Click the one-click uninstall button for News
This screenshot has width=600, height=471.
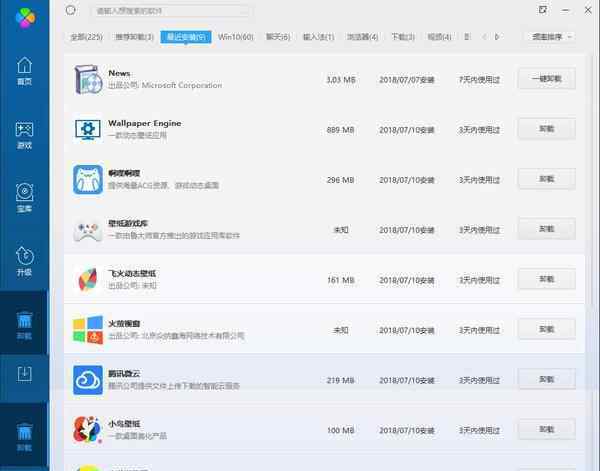click(547, 79)
